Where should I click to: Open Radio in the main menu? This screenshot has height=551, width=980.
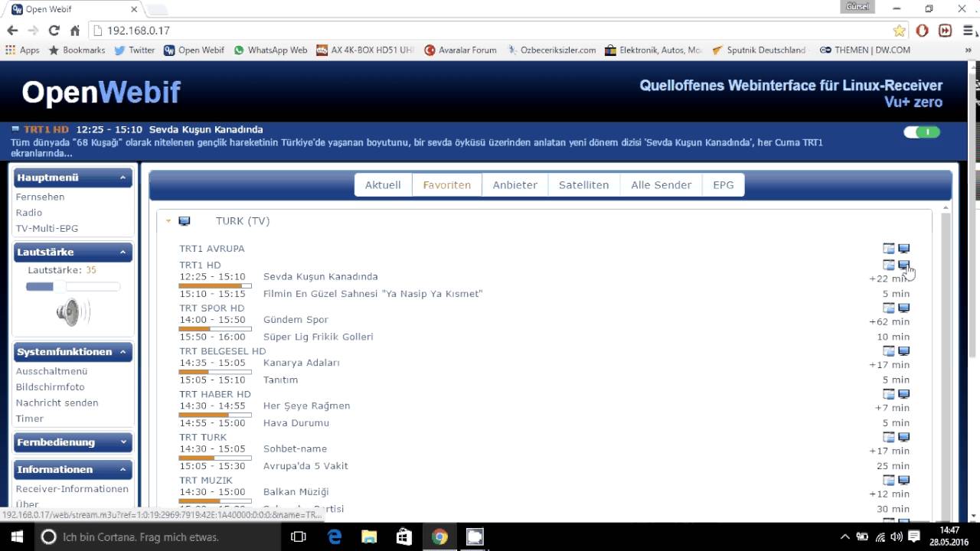(29, 213)
